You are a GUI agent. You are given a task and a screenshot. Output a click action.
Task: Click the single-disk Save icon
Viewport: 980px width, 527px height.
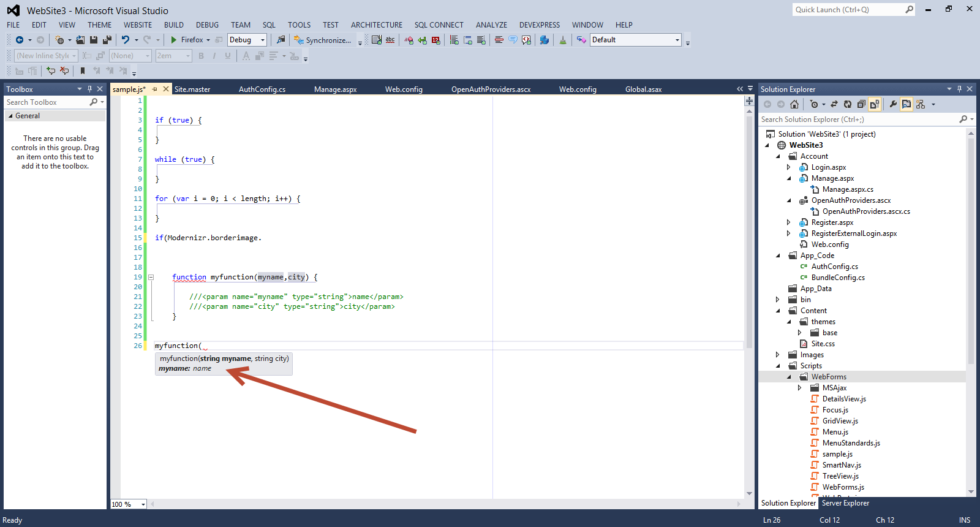(94, 40)
